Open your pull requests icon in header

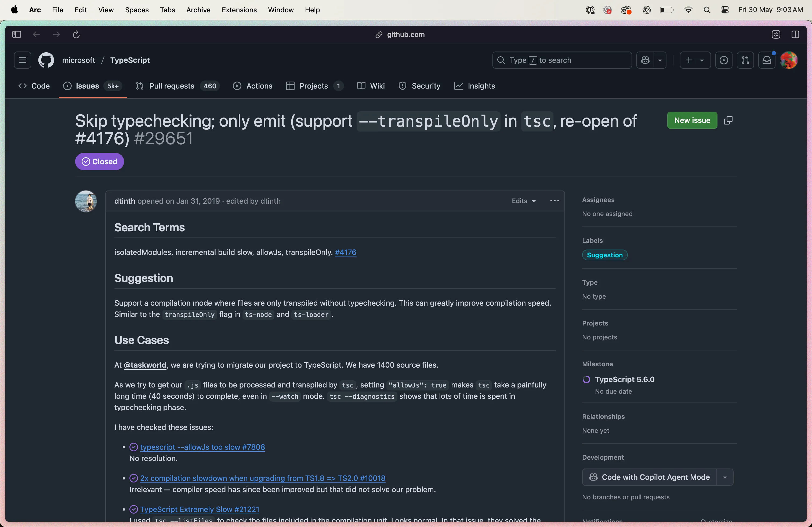[745, 60]
